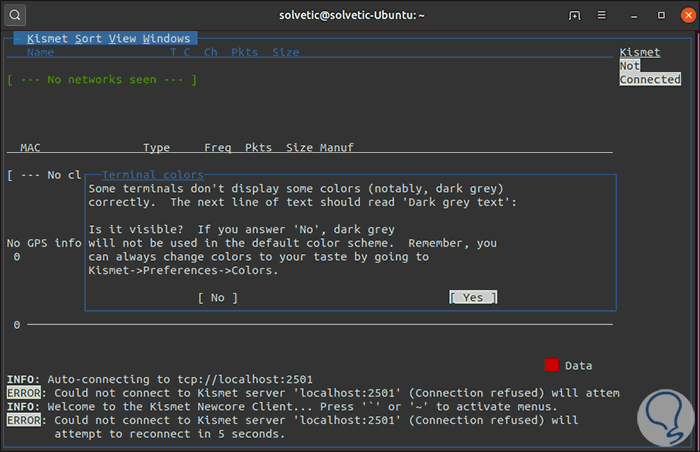This screenshot has height=452, width=700.
Task: Click the red Data legend swatch
Action: [x=551, y=365]
